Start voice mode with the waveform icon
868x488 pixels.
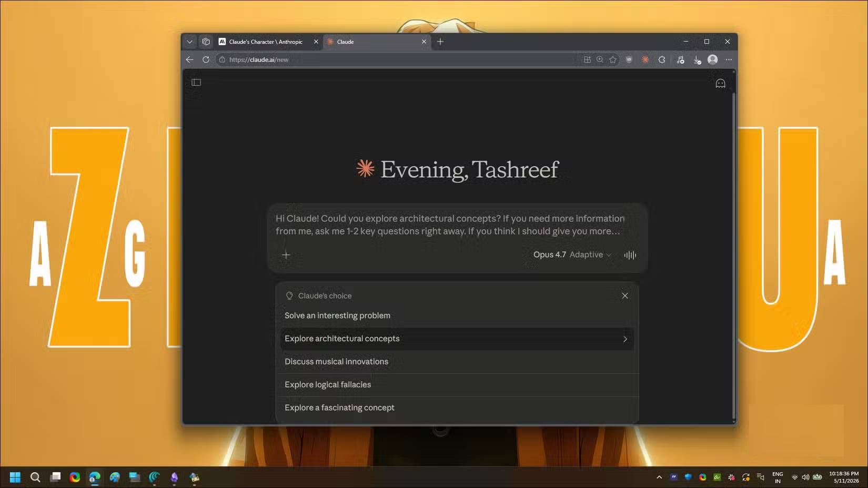tap(630, 255)
